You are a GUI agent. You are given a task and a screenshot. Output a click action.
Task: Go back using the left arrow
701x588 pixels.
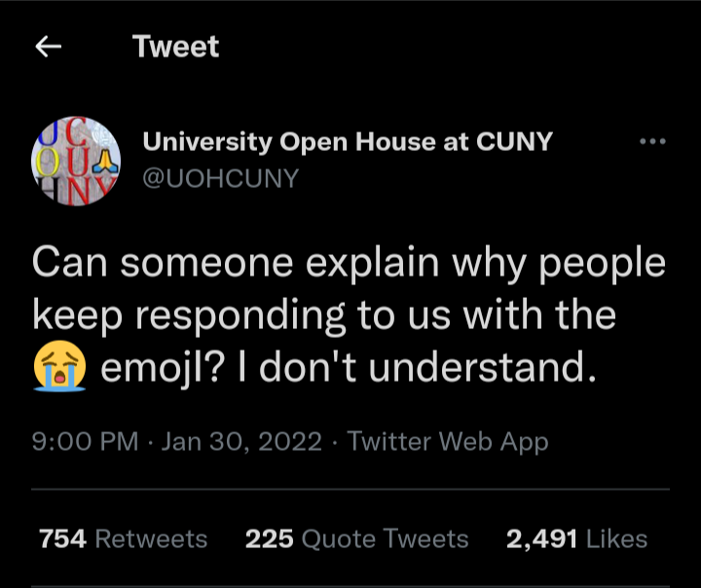pyautogui.click(x=50, y=47)
